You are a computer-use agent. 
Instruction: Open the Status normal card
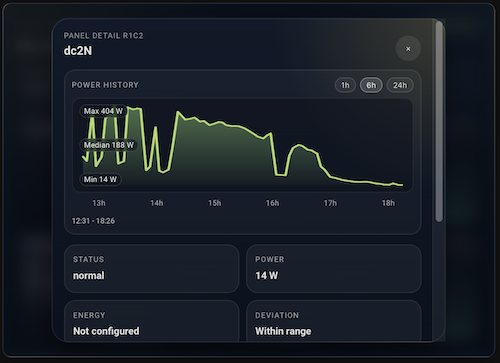click(152, 269)
